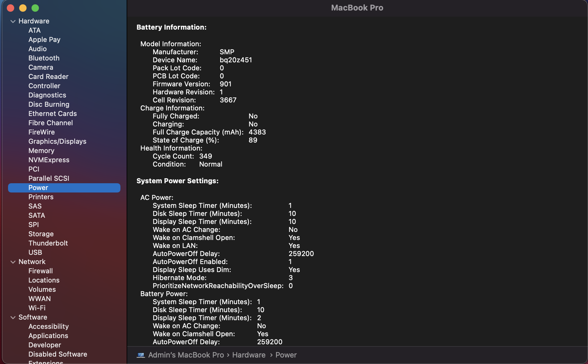Select Fibre Channel in sidebar

click(x=51, y=123)
